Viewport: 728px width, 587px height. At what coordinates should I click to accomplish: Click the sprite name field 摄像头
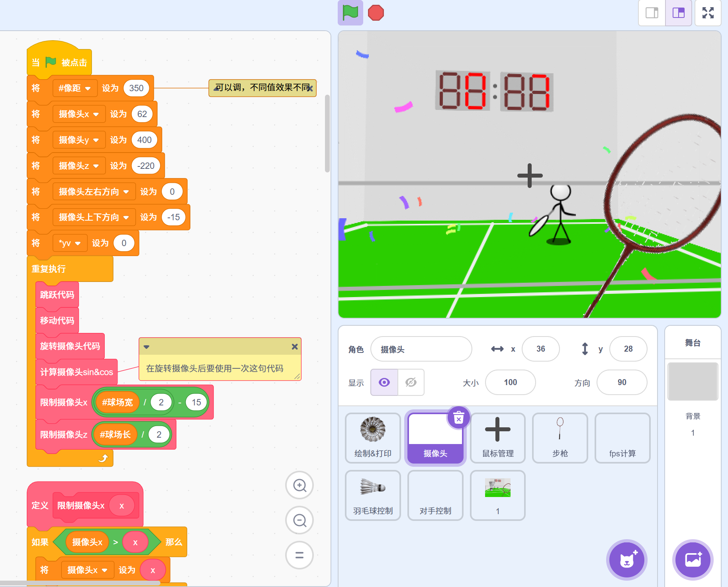click(x=421, y=349)
